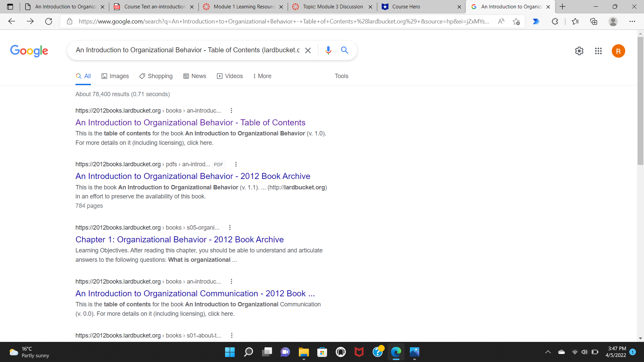Reload the Google search page
644x362 pixels.
point(49,21)
